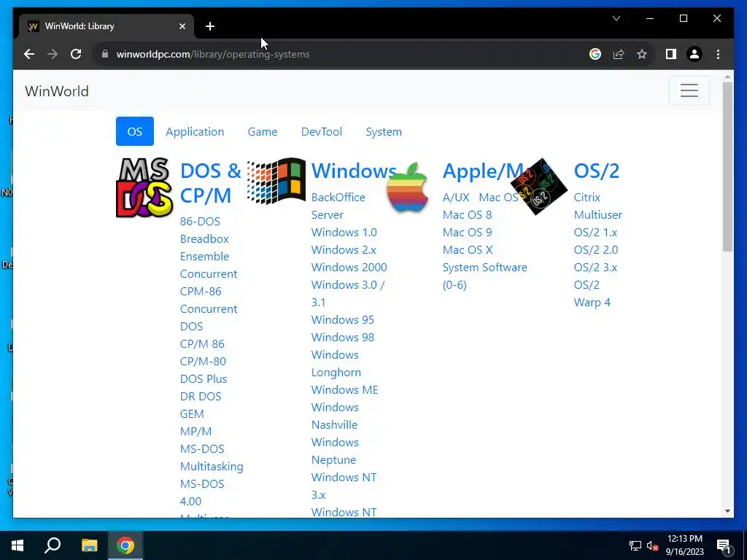Open the 86-DOS link
Image resolution: width=747 pixels, height=560 pixels.
click(x=200, y=222)
